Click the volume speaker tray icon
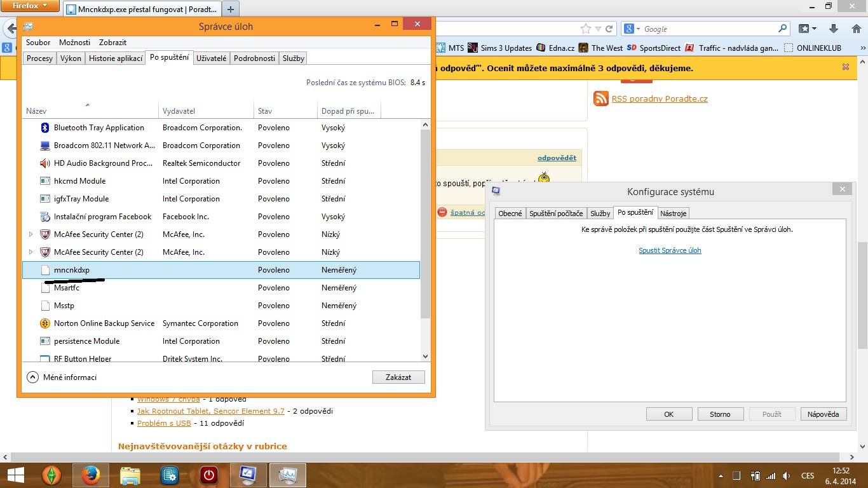The width and height of the screenshot is (868, 488). point(787,475)
